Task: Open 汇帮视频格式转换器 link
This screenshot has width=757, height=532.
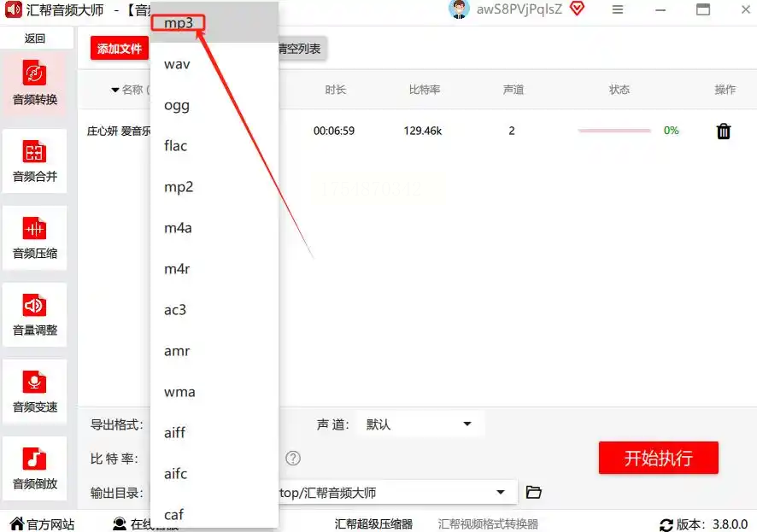Action: (488, 524)
